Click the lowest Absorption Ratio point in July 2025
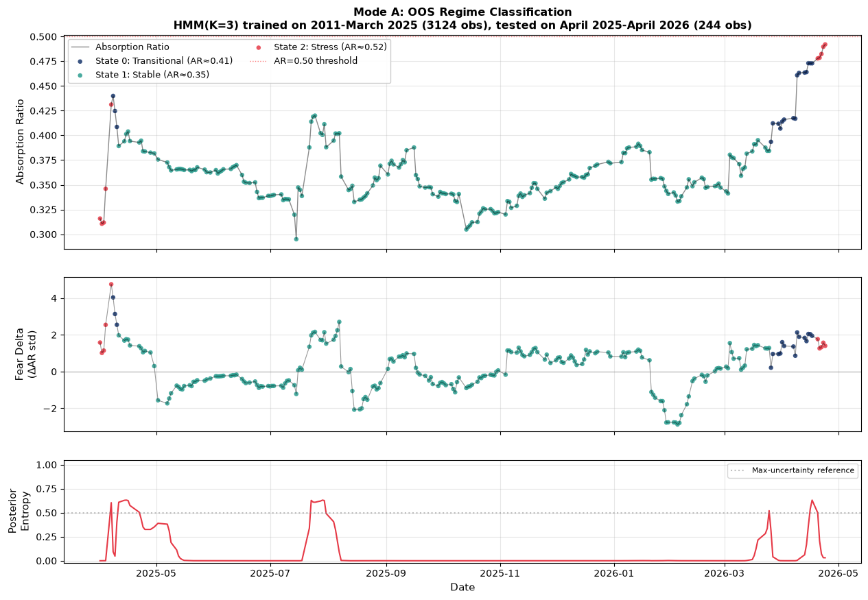The width and height of the screenshot is (868, 600). [x=296, y=239]
